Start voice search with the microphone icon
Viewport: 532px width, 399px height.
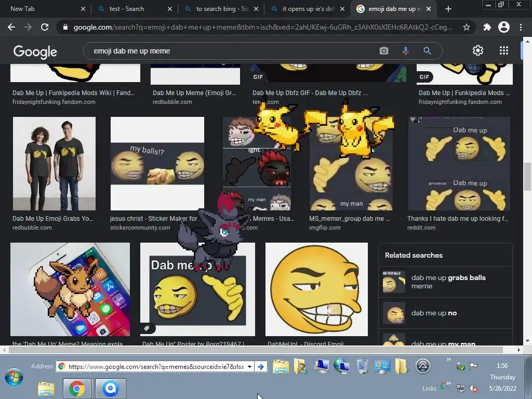click(x=405, y=51)
